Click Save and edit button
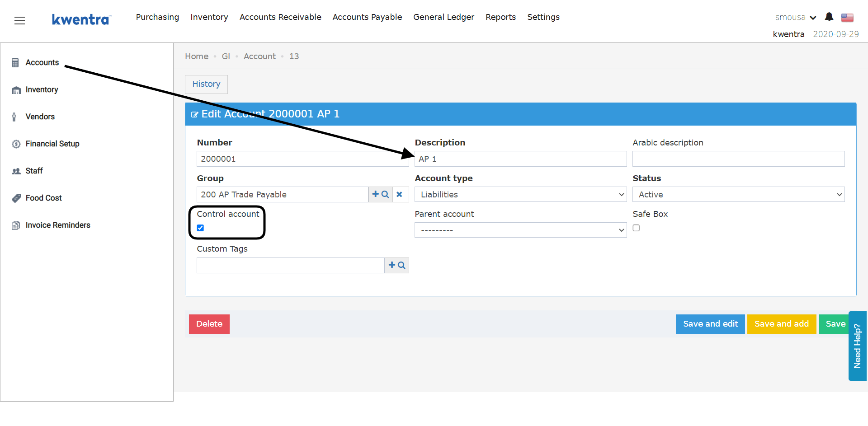Screen dimensions: 868x426 (x=710, y=324)
